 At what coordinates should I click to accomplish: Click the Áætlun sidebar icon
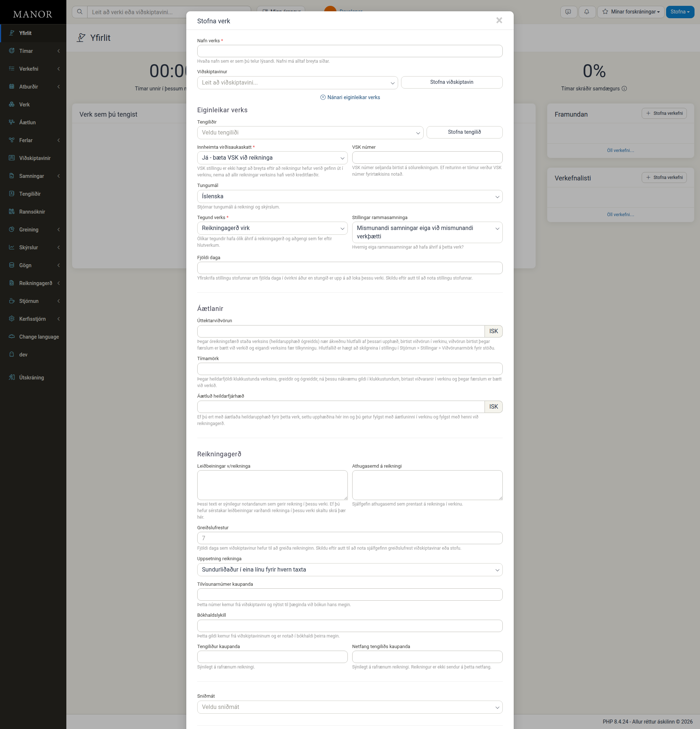[12, 122]
